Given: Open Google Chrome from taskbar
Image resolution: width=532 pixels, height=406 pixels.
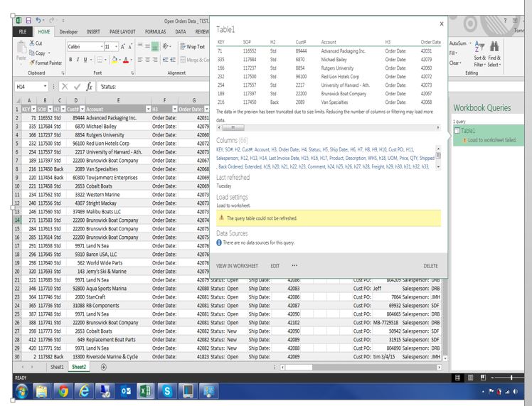Looking at the screenshot, I should 63,391.
